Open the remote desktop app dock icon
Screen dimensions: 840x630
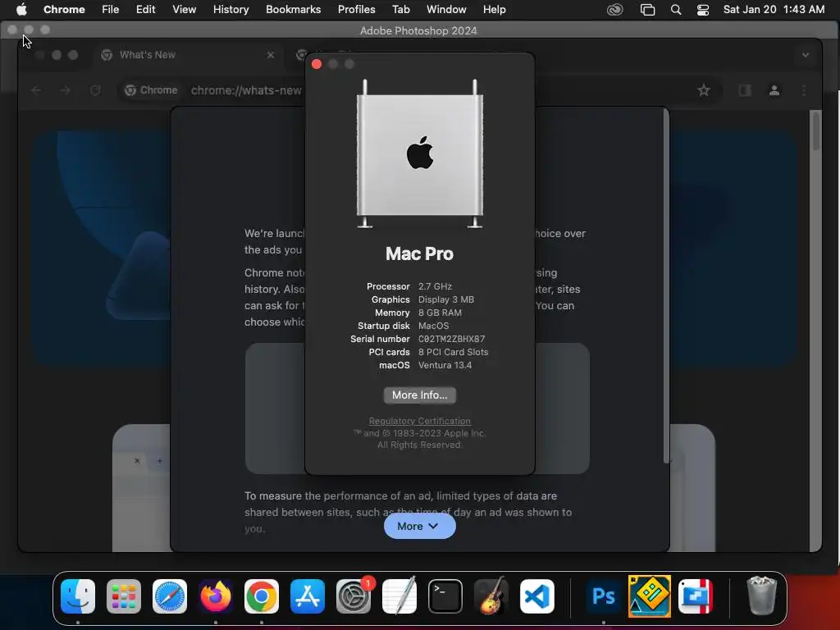pyautogui.click(x=696, y=596)
